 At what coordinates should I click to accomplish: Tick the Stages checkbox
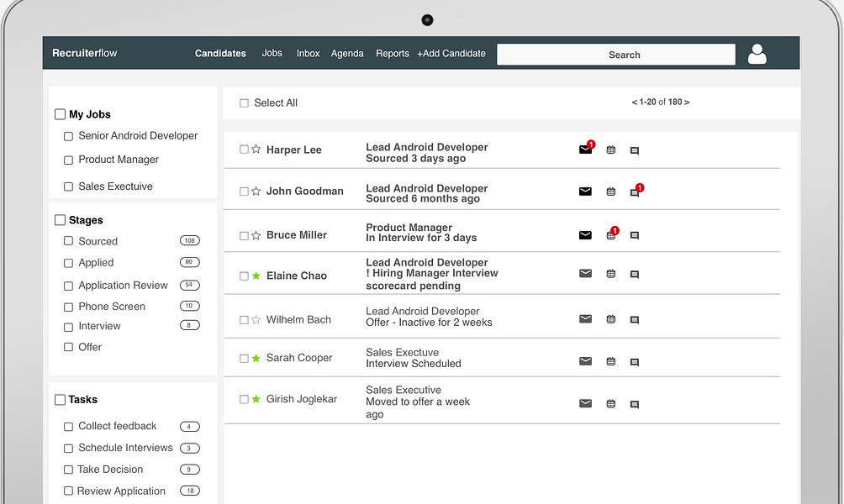click(x=60, y=220)
